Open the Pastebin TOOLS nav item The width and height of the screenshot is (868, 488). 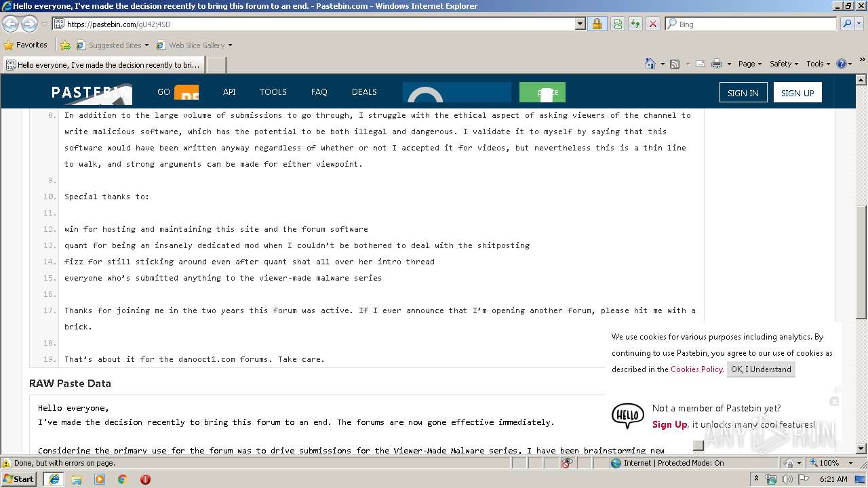tap(273, 92)
